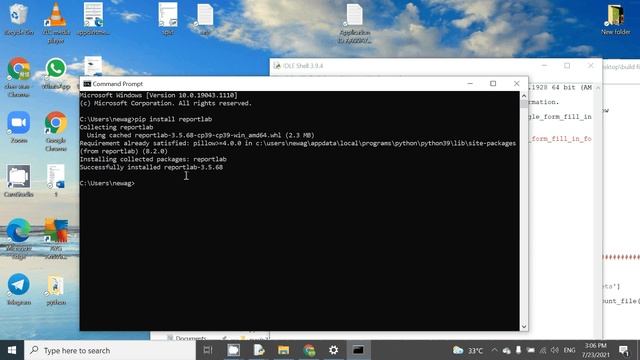Click 'Successfully installed reportlab-3.5.68' line
Screen dimensions: 640x360
151,167
